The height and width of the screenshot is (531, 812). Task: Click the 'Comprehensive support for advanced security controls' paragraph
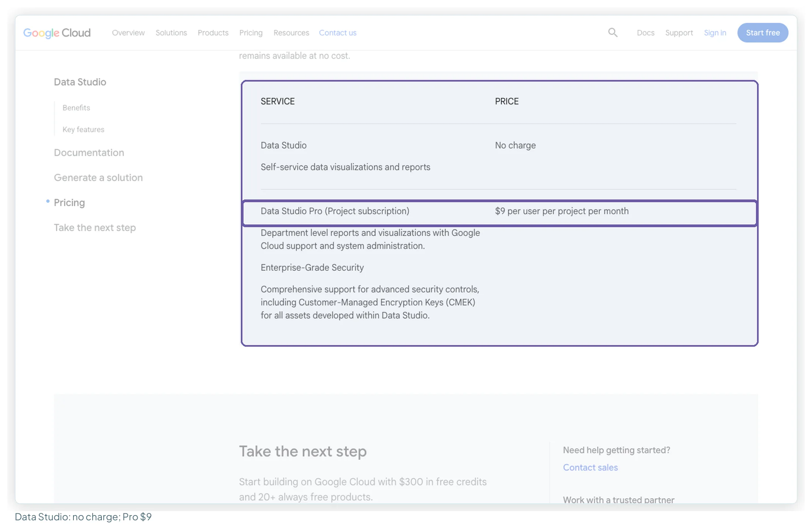coord(370,302)
